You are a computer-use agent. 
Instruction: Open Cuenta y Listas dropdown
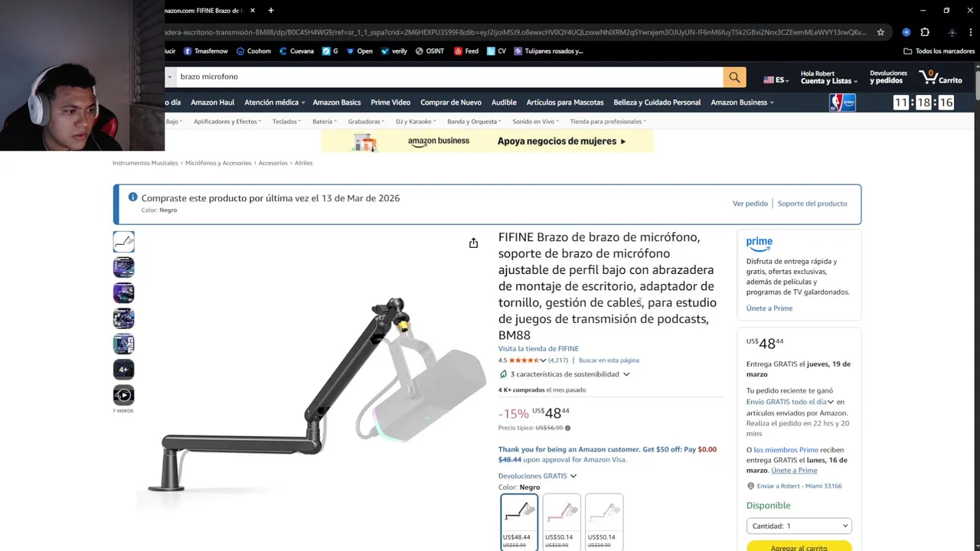point(828,77)
